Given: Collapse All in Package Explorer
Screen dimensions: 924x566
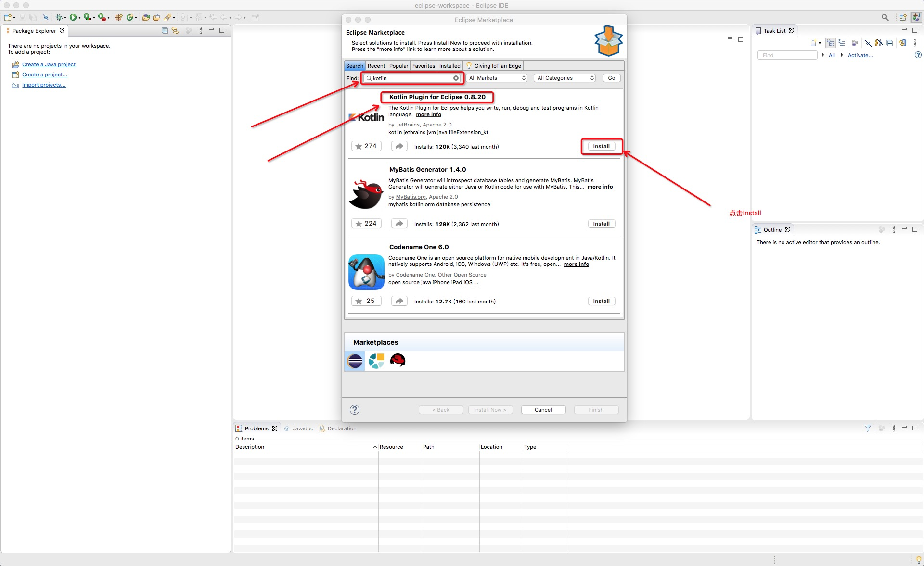Looking at the screenshot, I should [x=165, y=30].
